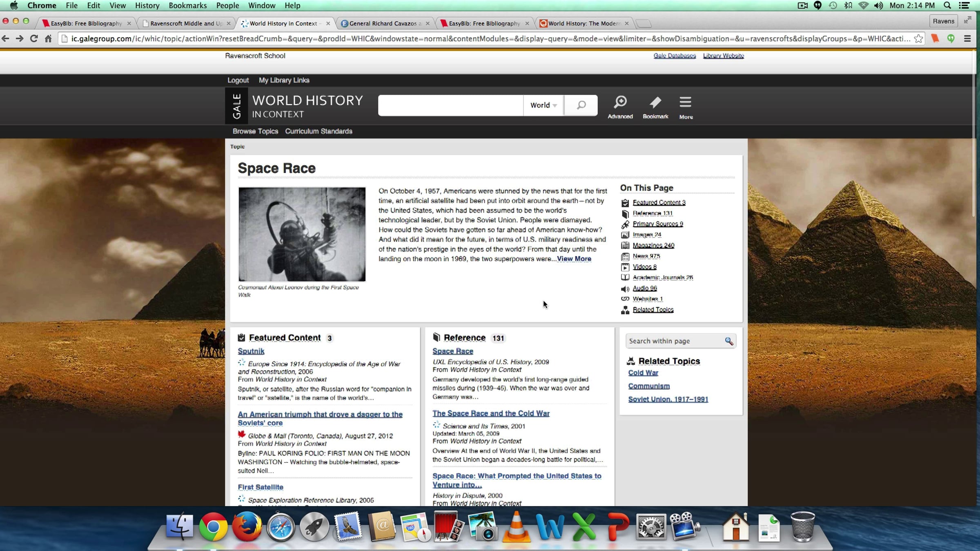The height and width of the screenshot is (551, 980).
Task: Click the Search within page magnifier icon
Action: tap(729, 341)
